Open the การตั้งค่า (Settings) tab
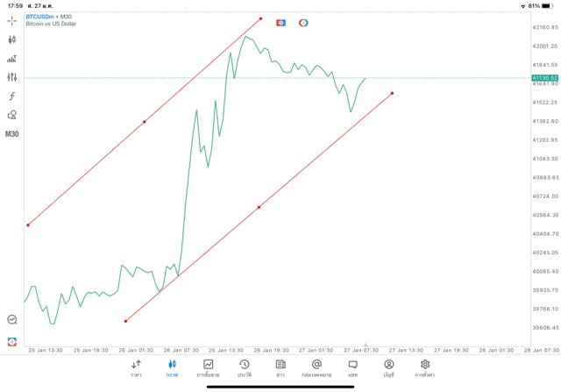561x392 pixels. pyautogui.click(x=425, y=367)
